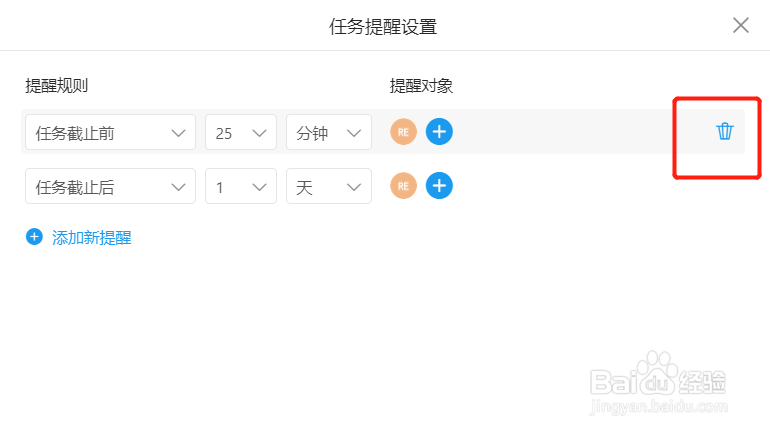Click the RE avatar in the first reminder row
The width and height of the screenshot is (770, 433).
point(403,132)
